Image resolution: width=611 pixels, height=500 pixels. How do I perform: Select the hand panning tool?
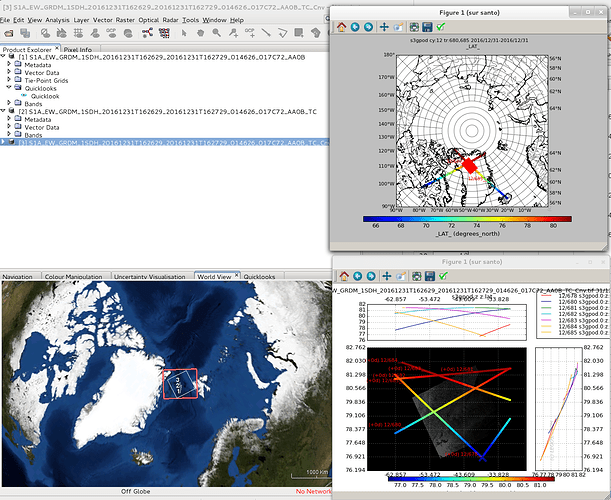pos(200,34)
